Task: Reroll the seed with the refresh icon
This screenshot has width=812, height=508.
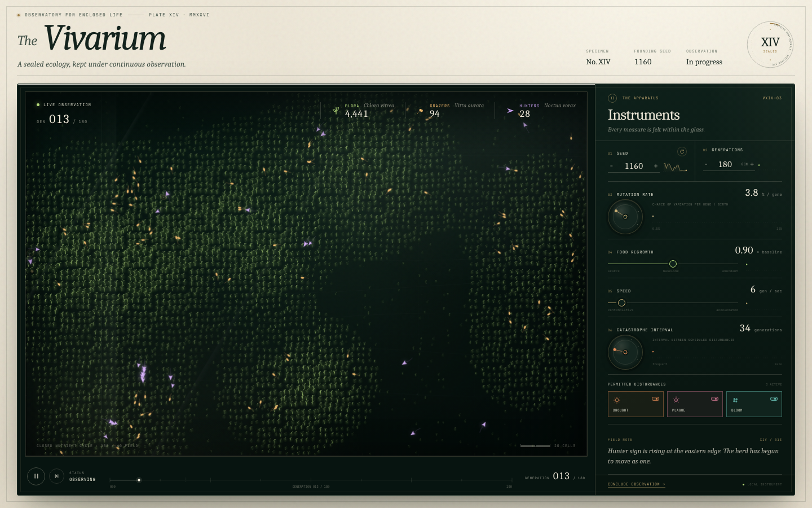Action: pos(682,151)
